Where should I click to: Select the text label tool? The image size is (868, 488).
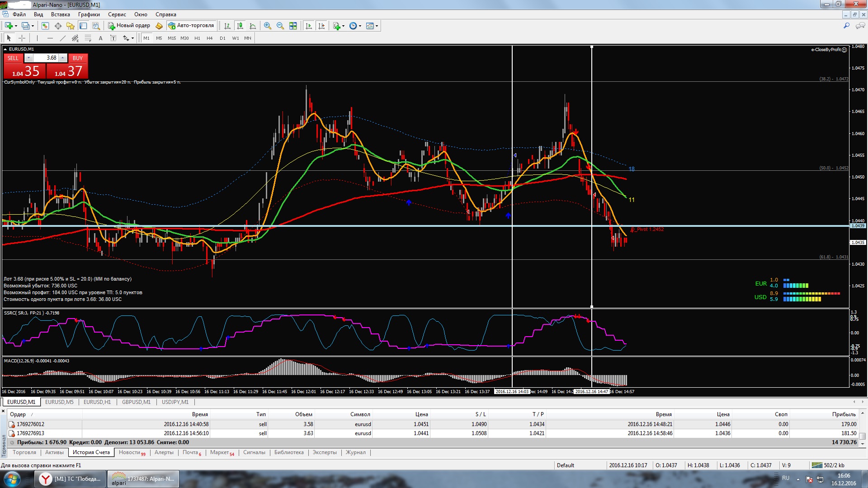[x=113, y=38]
